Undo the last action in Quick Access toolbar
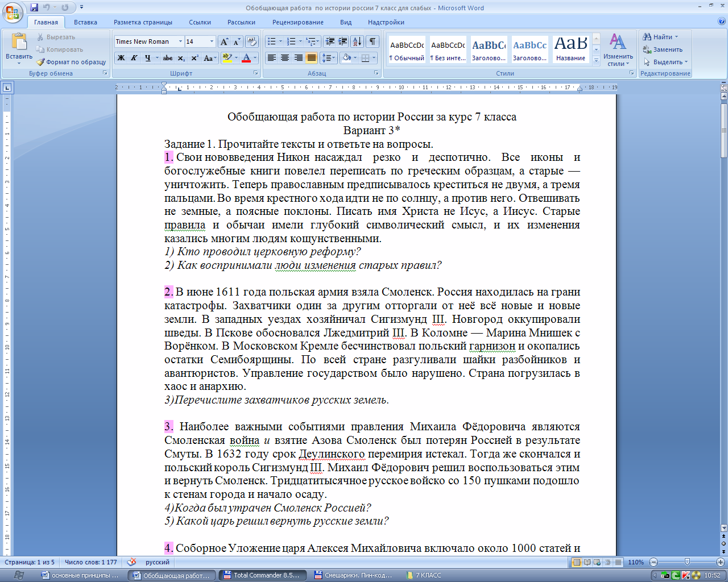 (x=47, y=7)
